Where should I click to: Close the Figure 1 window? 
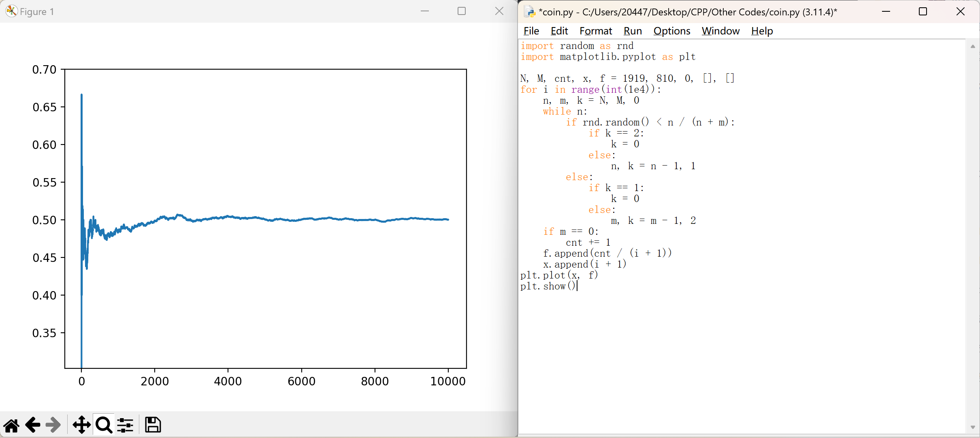click(x=499, y=11)
